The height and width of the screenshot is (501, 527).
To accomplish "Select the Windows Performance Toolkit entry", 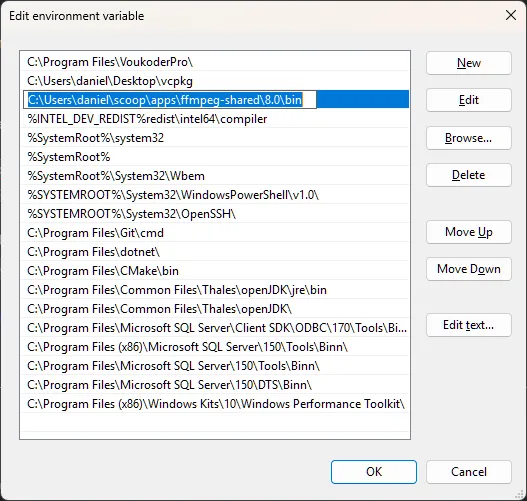I will coord(215,404).
